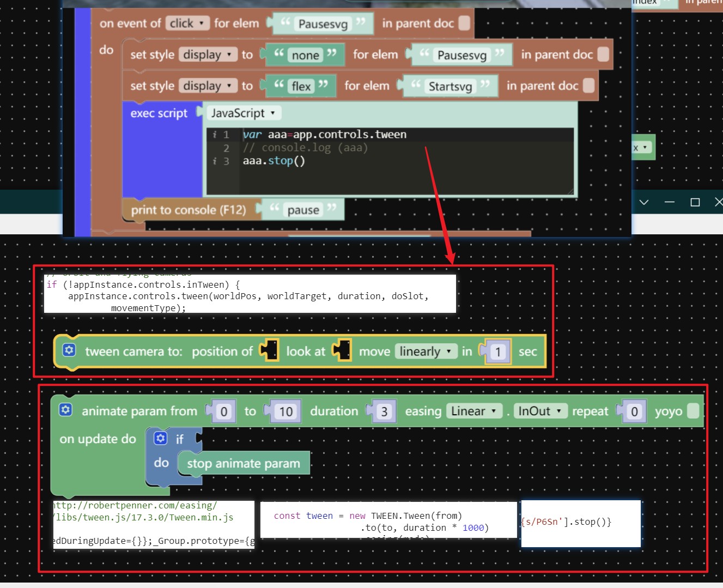723x588 pixels.
Task: Click the none value text field
Action: [305, 55]
